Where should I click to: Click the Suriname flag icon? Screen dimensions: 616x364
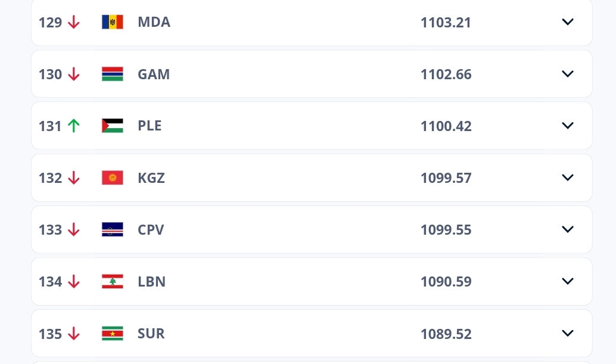click(x=113, y=333)
